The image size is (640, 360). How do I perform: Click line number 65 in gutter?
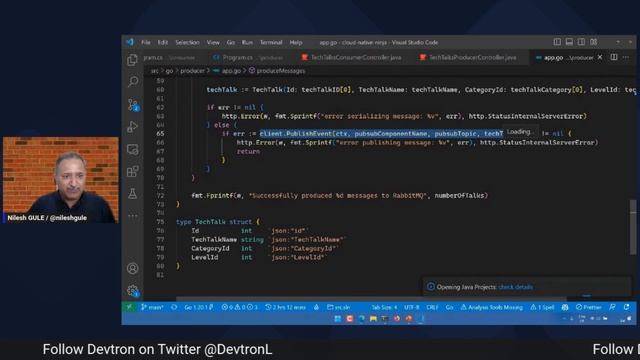[x=160, y=133]
